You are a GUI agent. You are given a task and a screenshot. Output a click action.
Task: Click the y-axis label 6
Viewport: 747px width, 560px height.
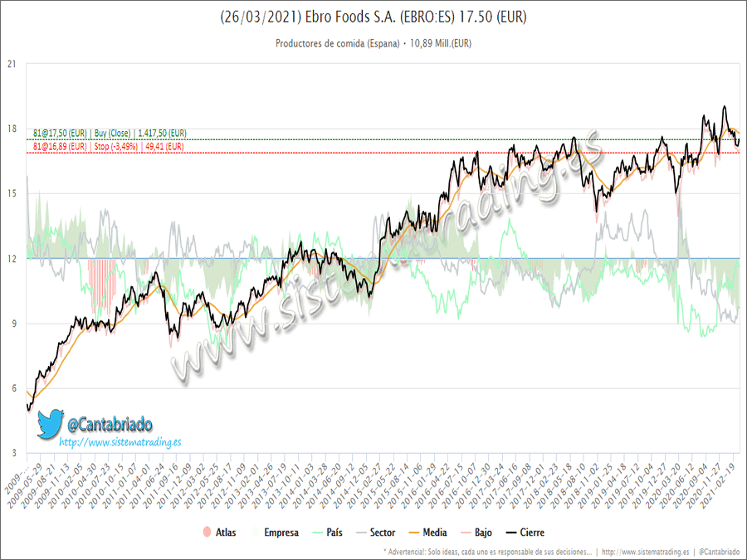(x=13, y=388)
